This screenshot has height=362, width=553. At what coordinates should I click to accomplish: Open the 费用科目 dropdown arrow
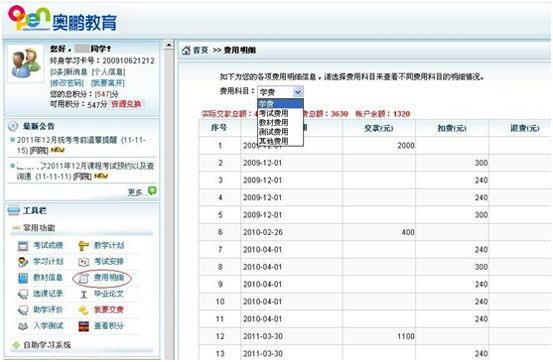point(298,92)
